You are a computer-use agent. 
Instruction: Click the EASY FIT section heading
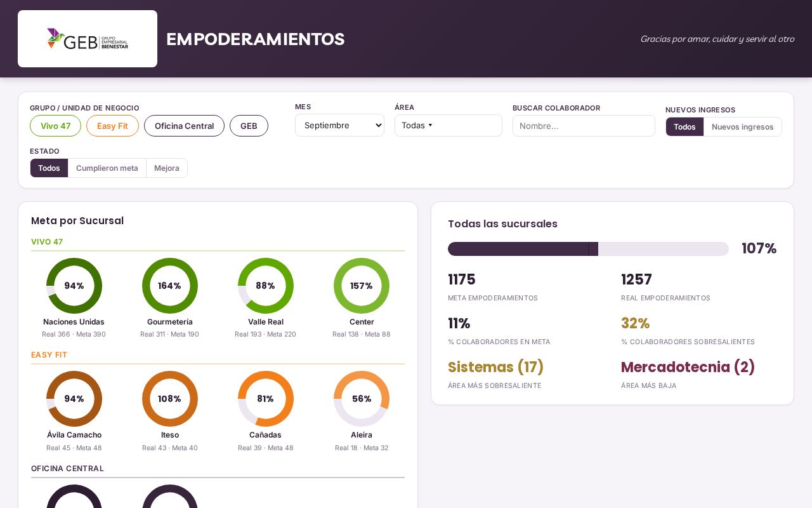tap(49, 355)
